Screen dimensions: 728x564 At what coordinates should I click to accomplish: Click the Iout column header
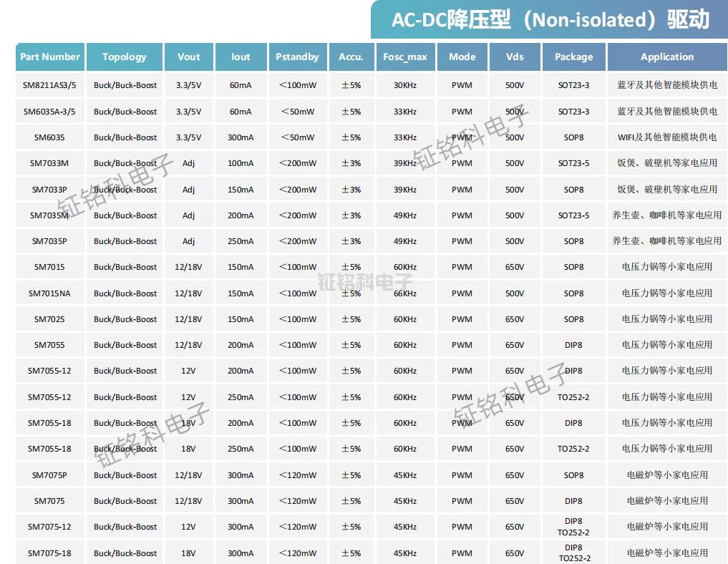click(241, 57)
